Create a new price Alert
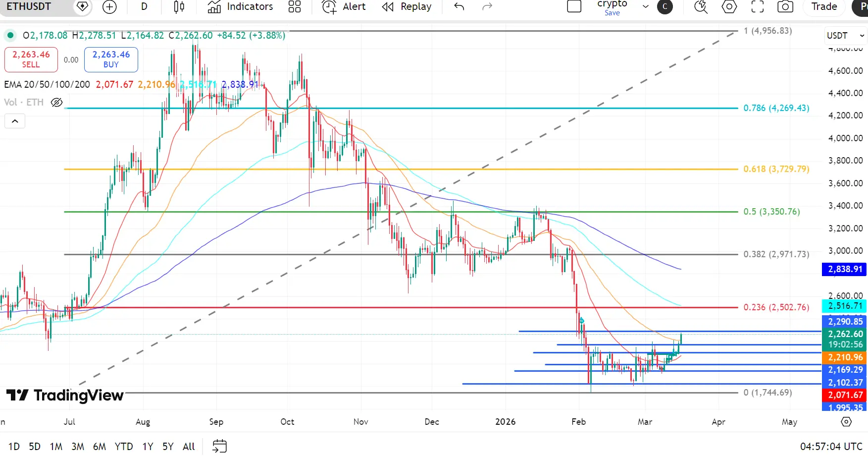The height and width of the screenshot is (457, 868). pos(344,7)
